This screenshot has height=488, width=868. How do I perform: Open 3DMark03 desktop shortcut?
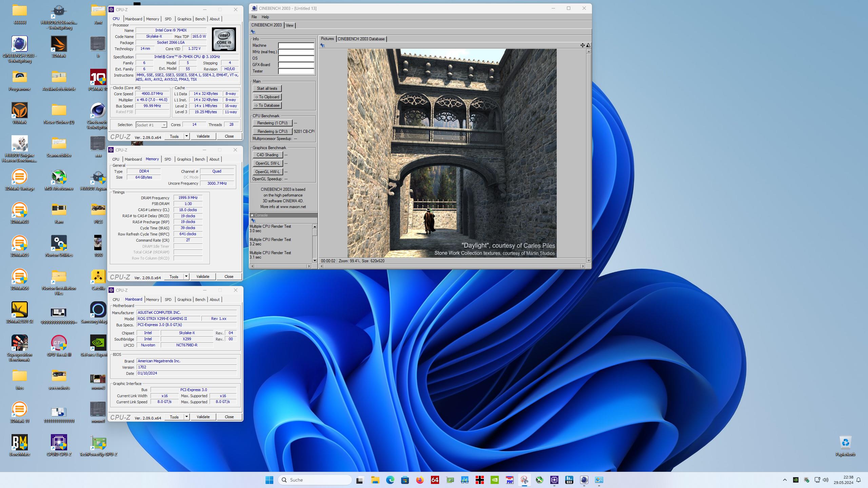coord(20,212)
